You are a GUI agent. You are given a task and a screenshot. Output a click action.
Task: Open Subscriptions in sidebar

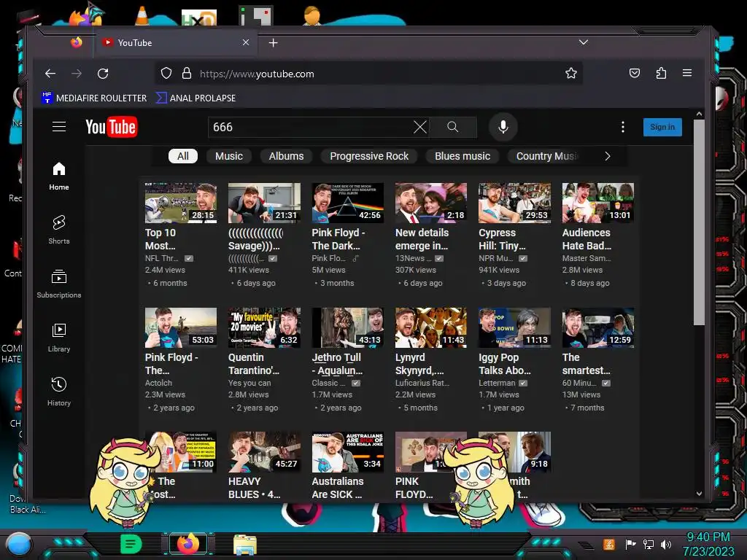[x=59, y=284]
